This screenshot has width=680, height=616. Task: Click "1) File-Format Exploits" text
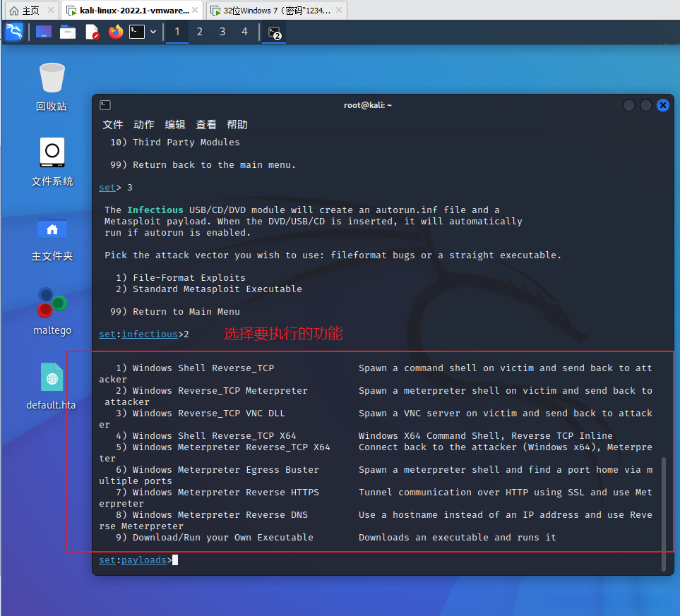181,278
